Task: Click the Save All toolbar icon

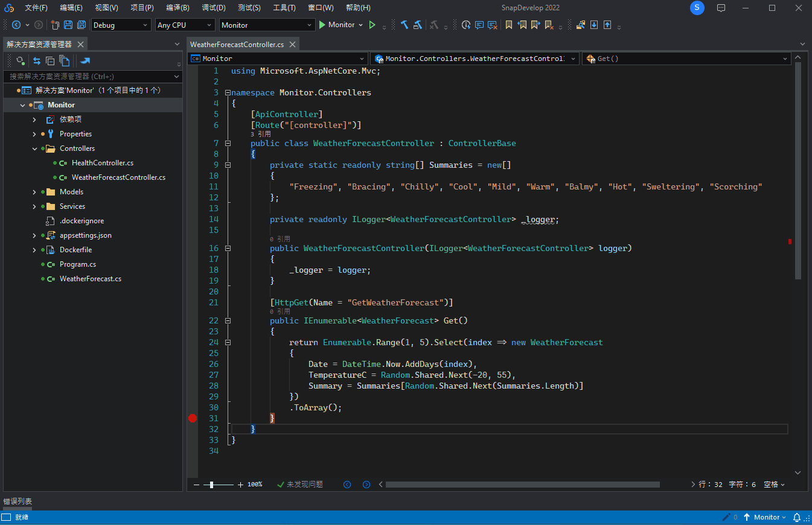Action: coord(81,25)
